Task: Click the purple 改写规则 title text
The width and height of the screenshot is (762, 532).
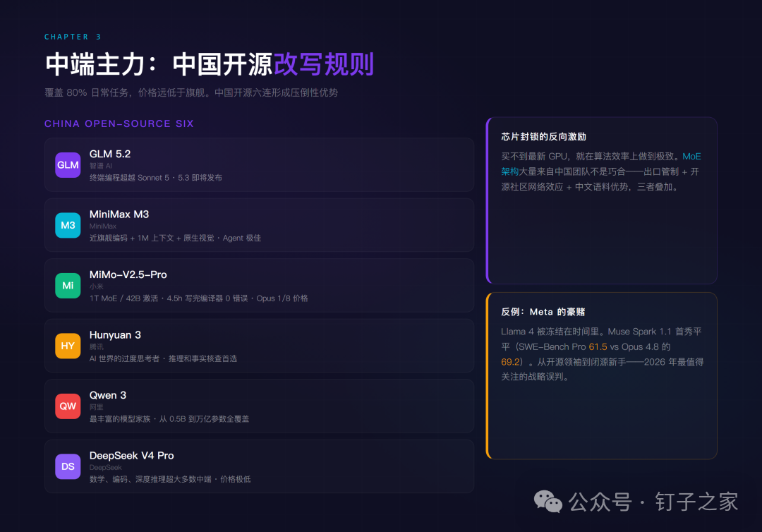Action: coord(324,64)
